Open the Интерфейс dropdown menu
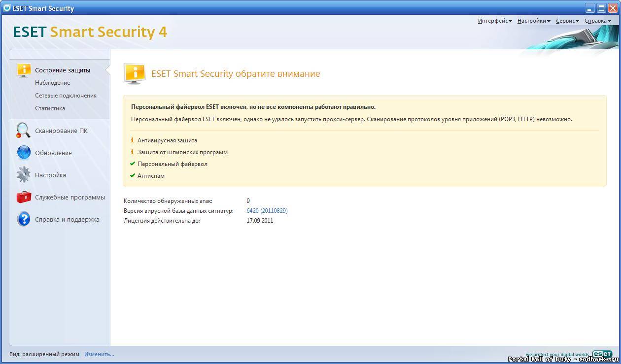The width and height of the screenshot is (621, 364). [495, 21]
